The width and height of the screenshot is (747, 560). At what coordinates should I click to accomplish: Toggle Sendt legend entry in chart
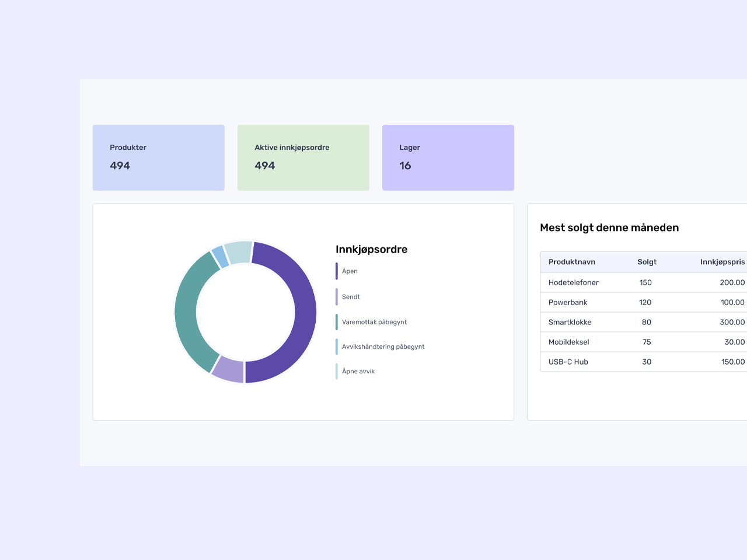click(x=351, y=297)
